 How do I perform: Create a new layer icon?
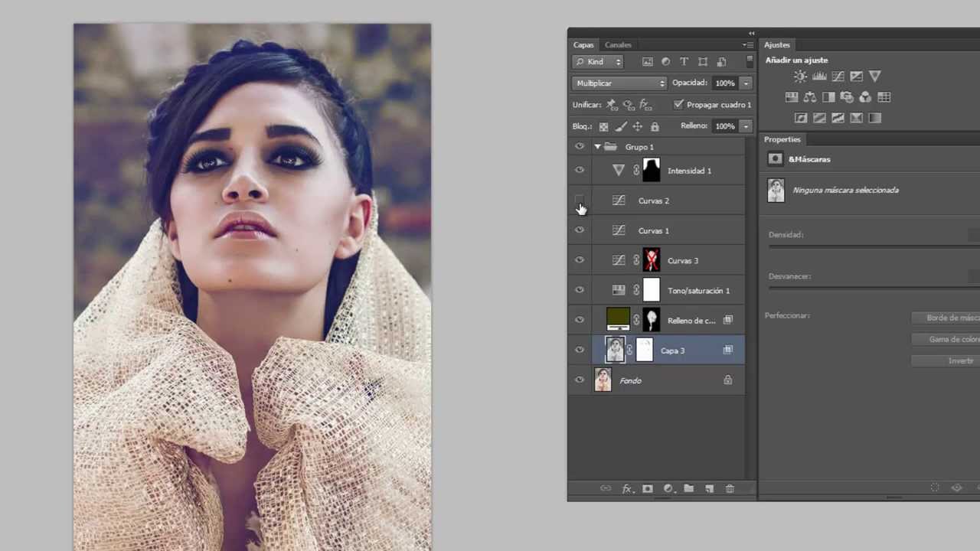(x=709, y=488)
